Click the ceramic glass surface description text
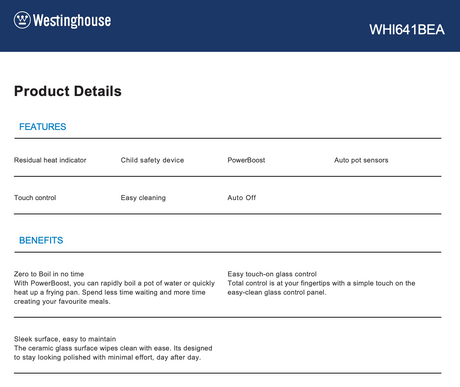This screenshot has width=460, height=387. pyautogui.click(x=113, y=353)
